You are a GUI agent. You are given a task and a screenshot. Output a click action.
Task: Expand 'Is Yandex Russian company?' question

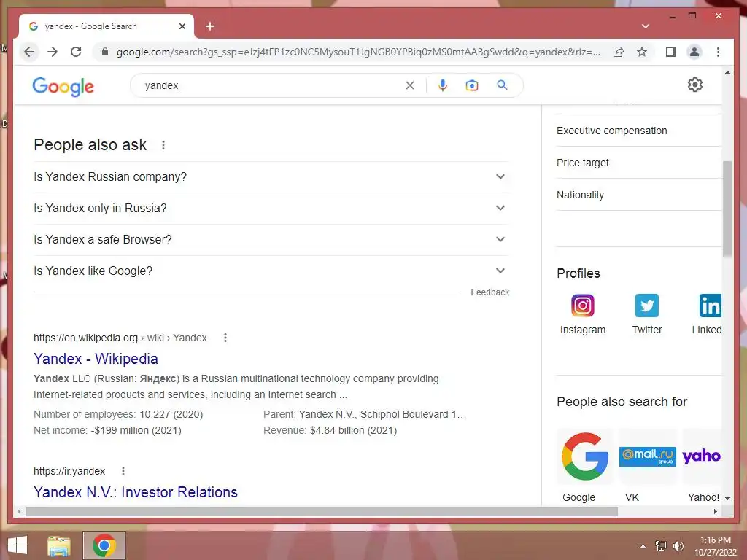click(x=271, y=176)
